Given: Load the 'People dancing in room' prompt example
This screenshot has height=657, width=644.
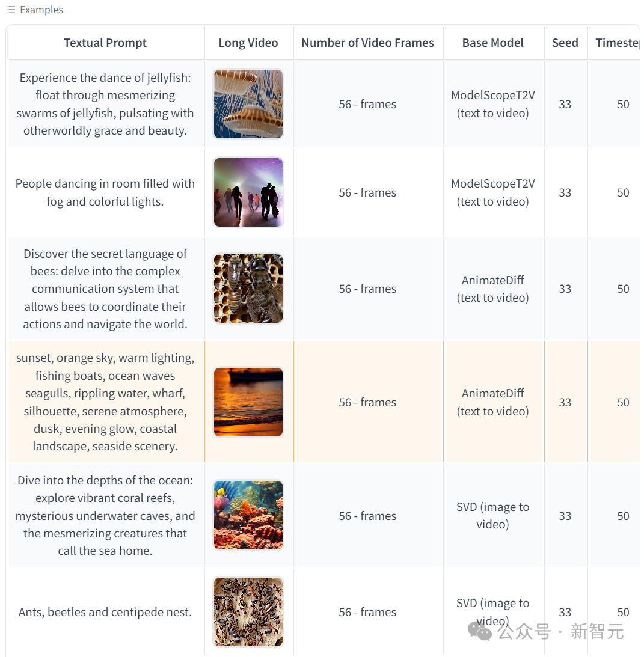Looking at the screenshot, I should pyautogui.click(x=105, y=192).
